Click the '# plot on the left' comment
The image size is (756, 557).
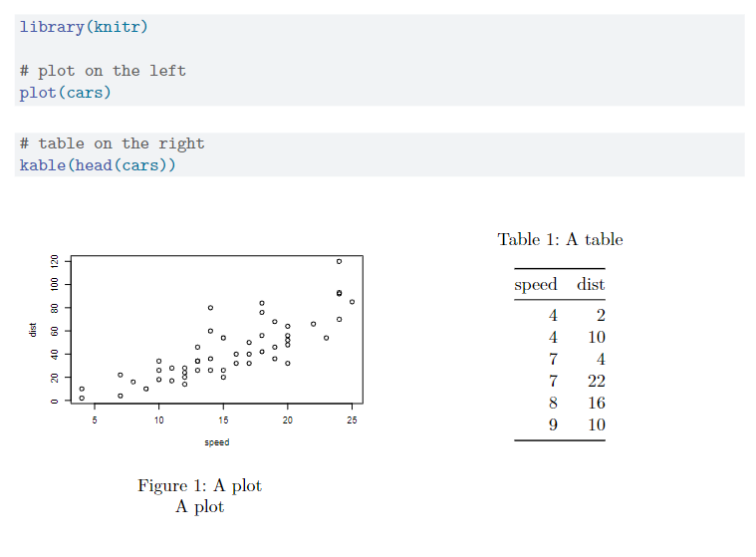(103, 71)
